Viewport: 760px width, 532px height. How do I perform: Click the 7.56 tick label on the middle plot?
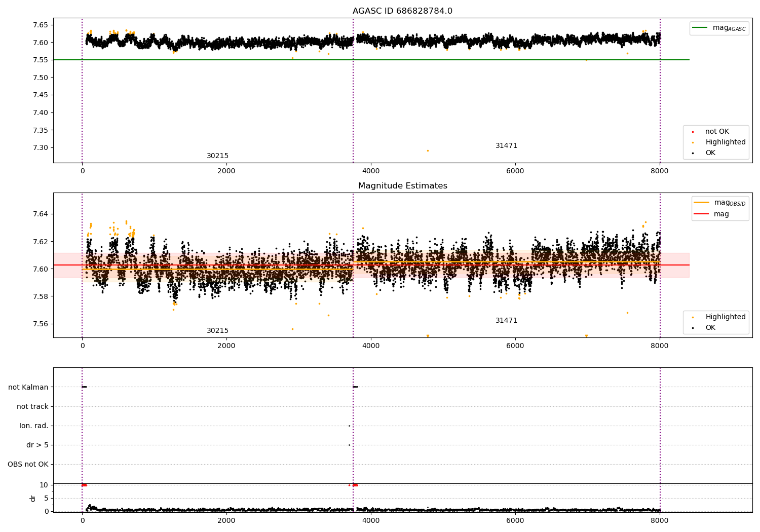pyautogui.click(x=41, y=324)
